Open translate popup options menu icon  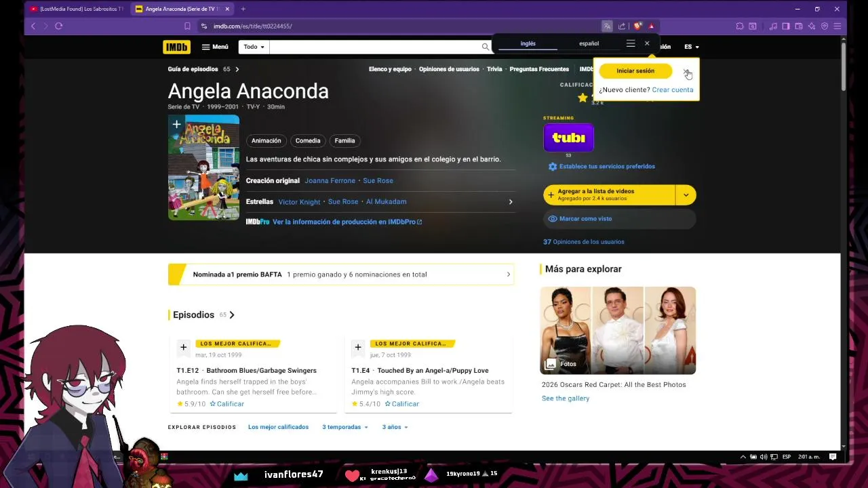click(631, 43)
